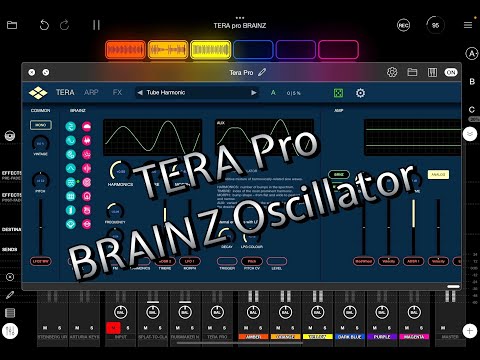The height and width of the screenshot is (360, 480).
Task: Select the pencil edit tool in sidebar
Action: point(10,295)
